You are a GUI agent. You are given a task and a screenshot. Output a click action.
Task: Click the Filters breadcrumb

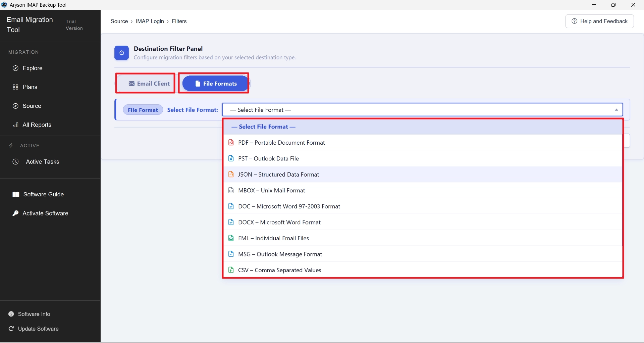point(179,21)
